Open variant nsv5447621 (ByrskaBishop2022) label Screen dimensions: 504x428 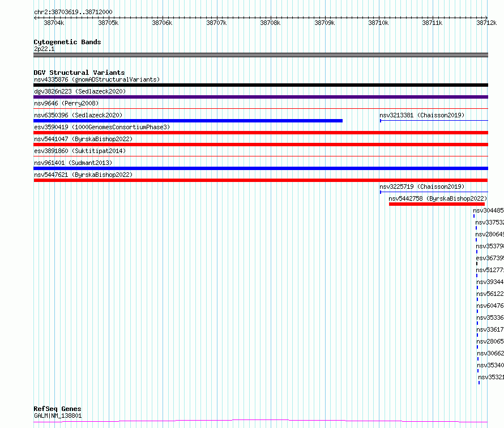83,175
